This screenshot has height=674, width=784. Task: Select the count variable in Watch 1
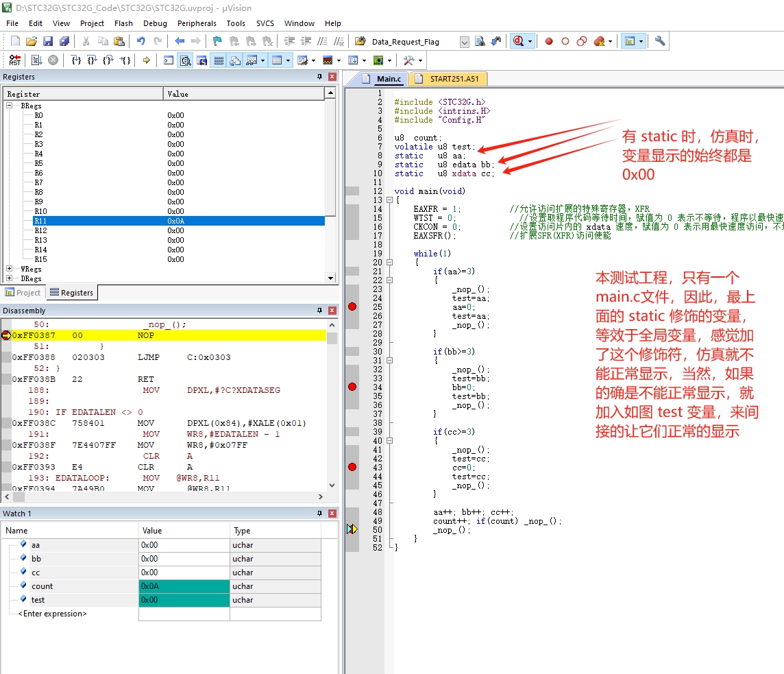coord(42,586)
